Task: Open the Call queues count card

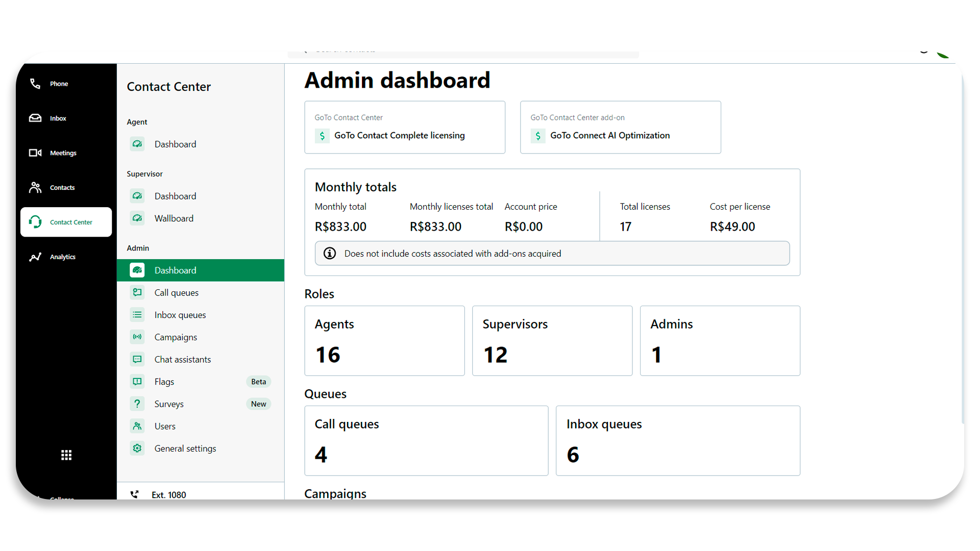Action: 426,441
